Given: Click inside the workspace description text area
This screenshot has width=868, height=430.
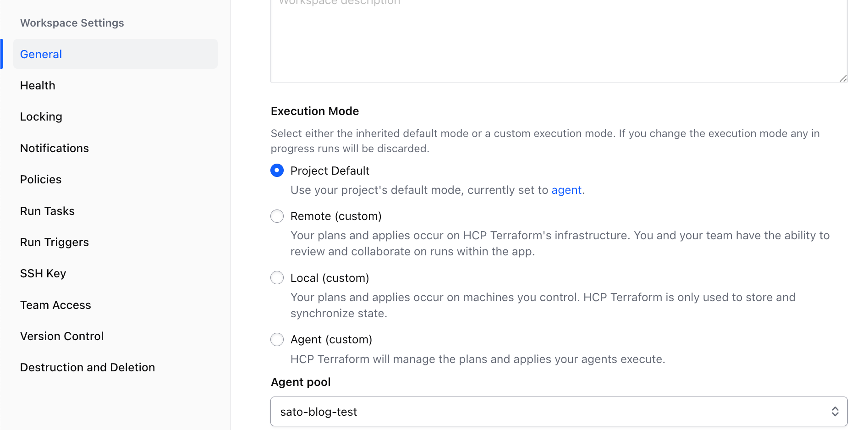Looking at the screenshot, I should (x=559, y=40).
